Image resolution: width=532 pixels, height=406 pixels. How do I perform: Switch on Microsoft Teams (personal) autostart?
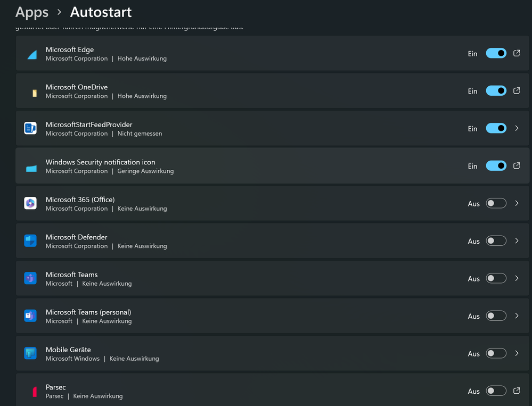click(496, 316)
